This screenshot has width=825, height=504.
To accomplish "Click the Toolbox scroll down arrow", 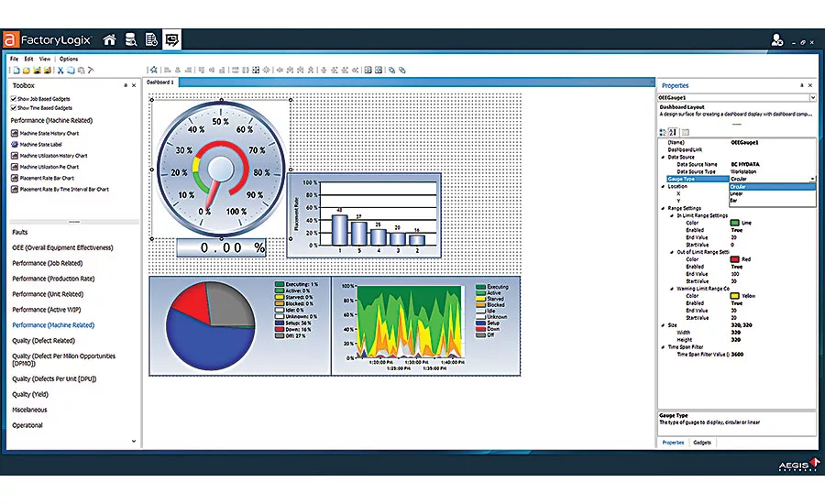I will (134, 442).
